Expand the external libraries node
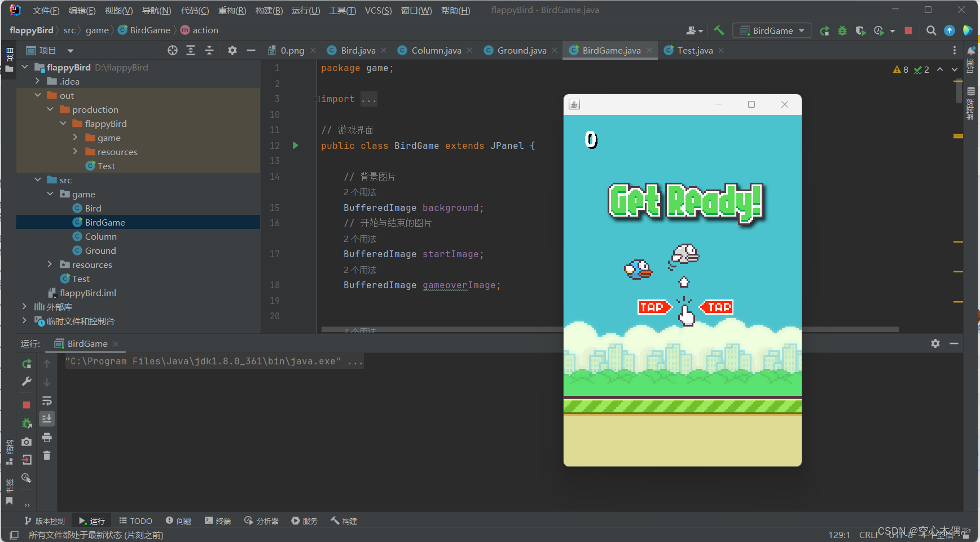The height and width of the screenshot is (542, 980). click(25, 307)
